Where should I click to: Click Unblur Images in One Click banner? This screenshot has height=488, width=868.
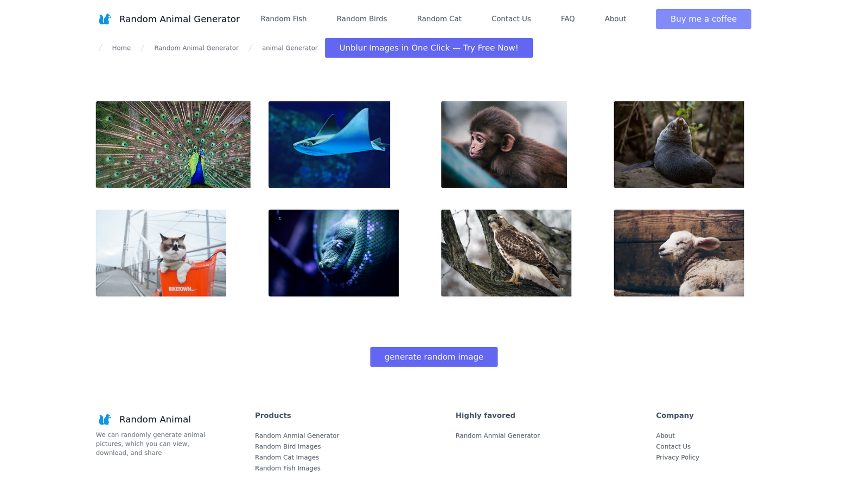pos(429,48)
